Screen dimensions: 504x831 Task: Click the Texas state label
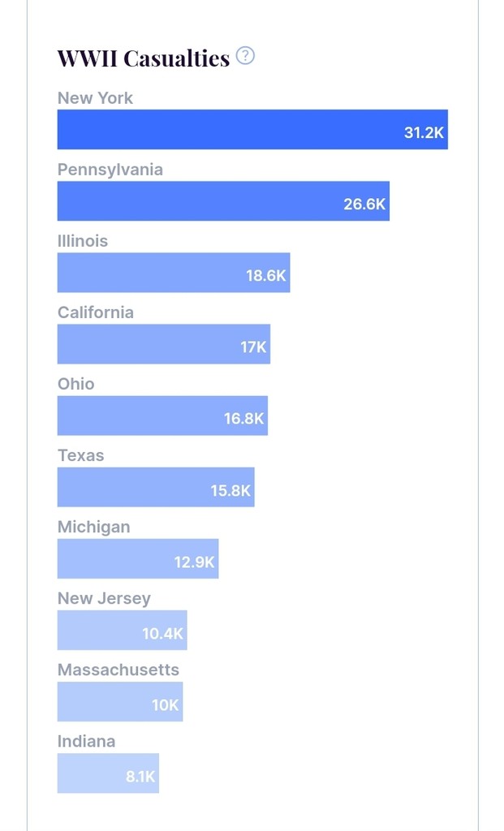(80, 455)
